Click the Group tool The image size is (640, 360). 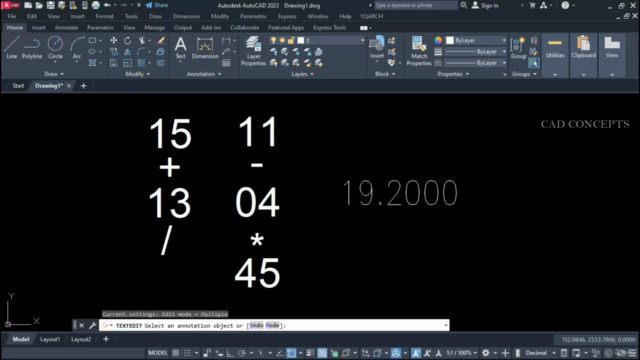pos(518,48)
